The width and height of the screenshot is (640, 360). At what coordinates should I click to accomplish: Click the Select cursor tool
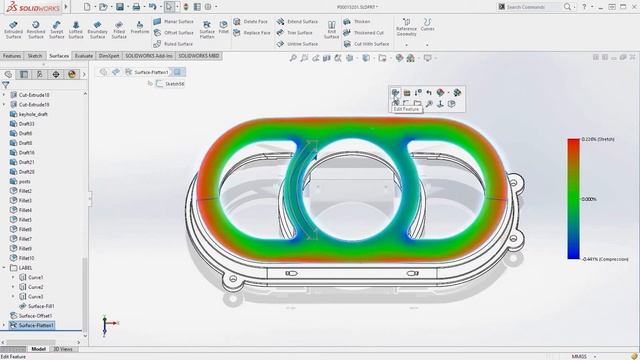pos(169,7)
